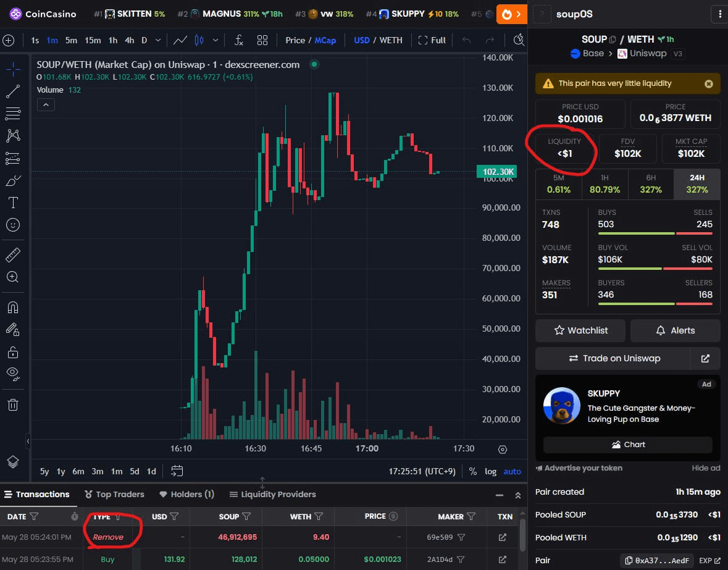Open the WETH column filter

click(x=319, y=516)
